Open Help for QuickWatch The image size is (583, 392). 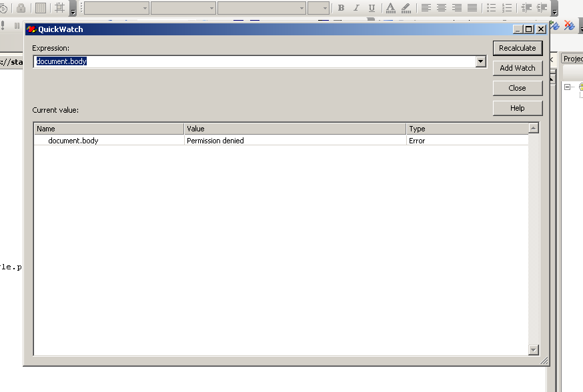[x=518, y=108]
